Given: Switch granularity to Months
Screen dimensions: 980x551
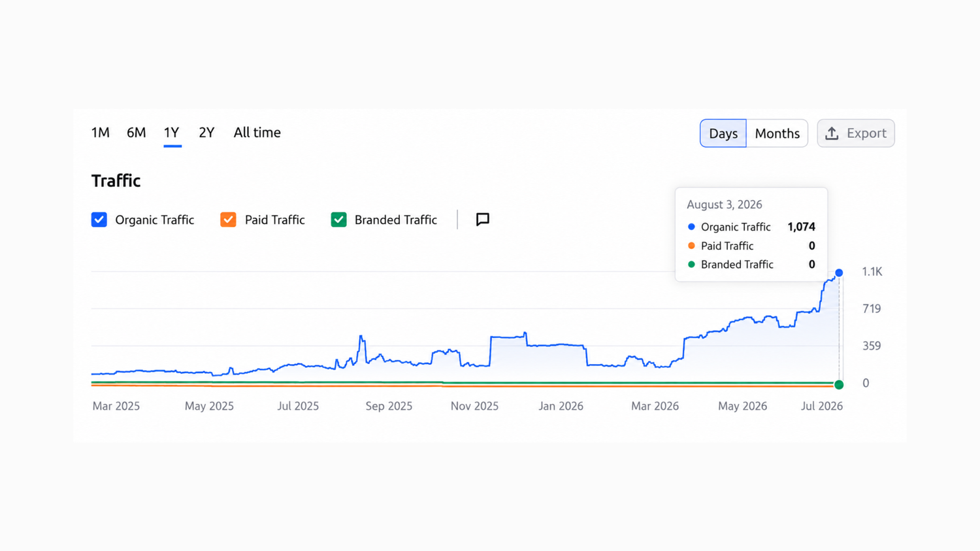Looking at the screenshot, I should point(777,133).
